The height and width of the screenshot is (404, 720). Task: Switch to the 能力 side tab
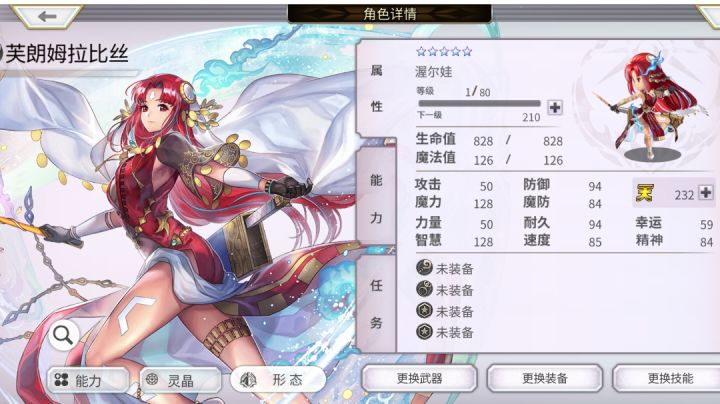pyautogui.click(x=376, y=198)
